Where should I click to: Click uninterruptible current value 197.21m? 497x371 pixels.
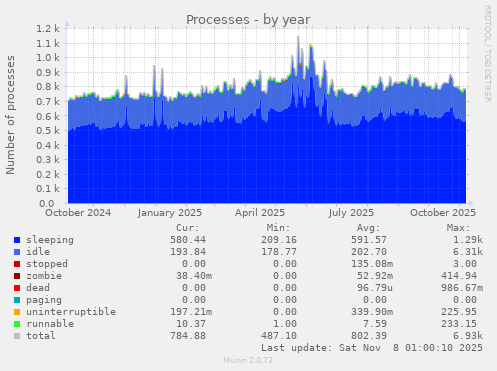tap(191, 312)
